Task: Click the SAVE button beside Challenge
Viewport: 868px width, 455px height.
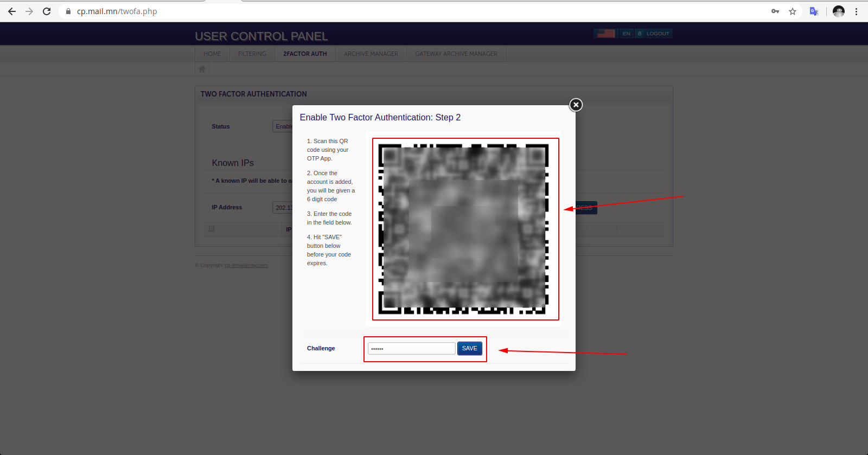Action: pyautogui.click(x=470, y=349)
